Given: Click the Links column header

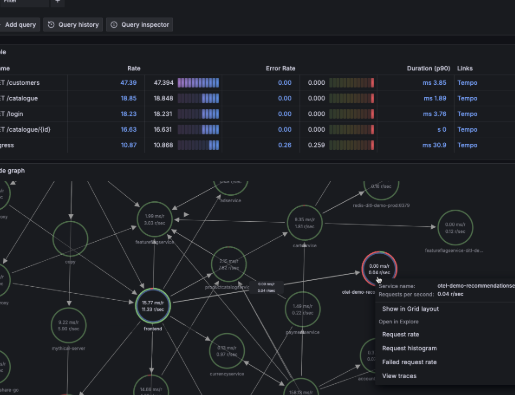Looking at the screenshot, I should pyautogui.click(x=465, y=68).
